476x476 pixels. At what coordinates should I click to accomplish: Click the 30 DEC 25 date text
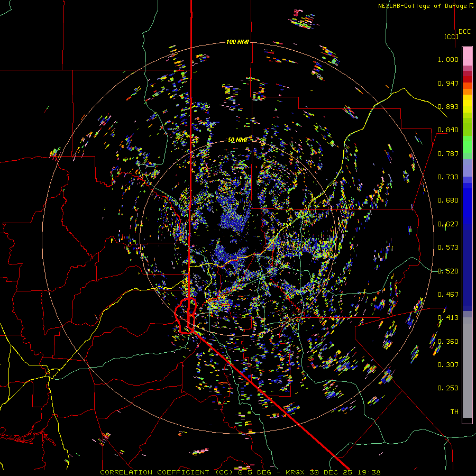332,472
